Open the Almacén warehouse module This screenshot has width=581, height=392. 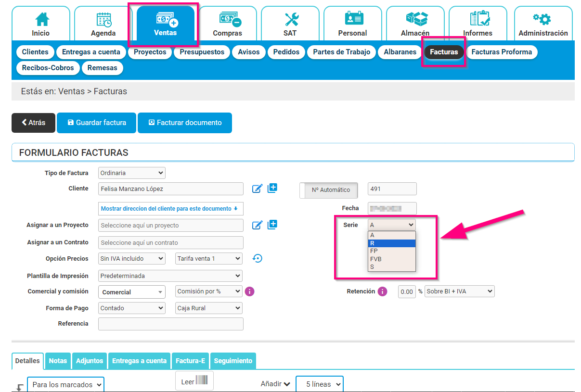pos(415,24)
